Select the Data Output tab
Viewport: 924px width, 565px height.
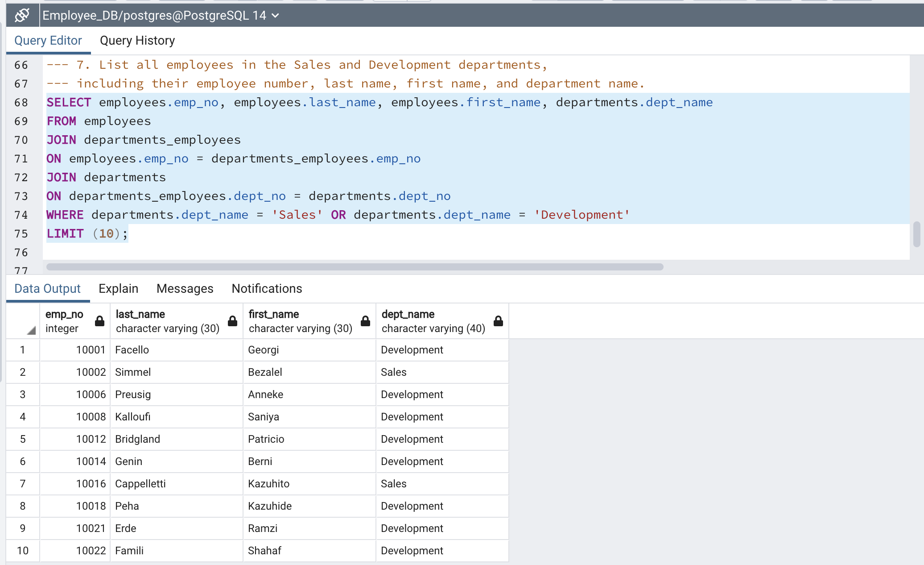coord(47,288)
